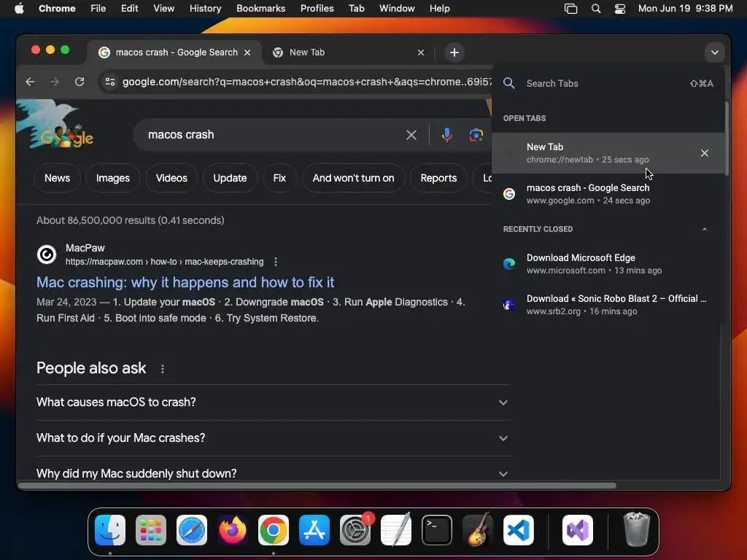Click the Google search text box

click(271, 135)
